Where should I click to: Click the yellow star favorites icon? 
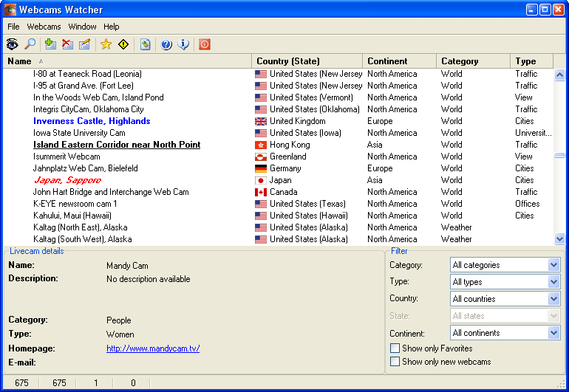click(x=106, y=44)
